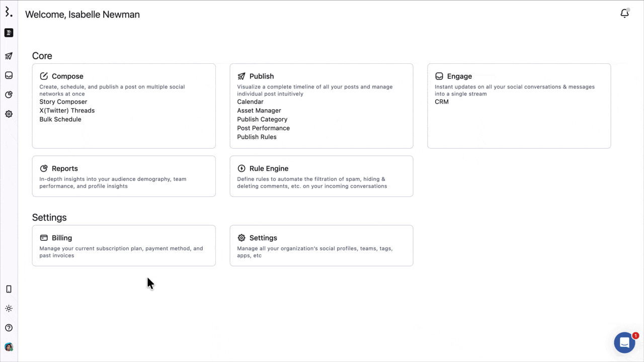Open the CRM link under Engage
Screen dimensions: 644x362
441,102
